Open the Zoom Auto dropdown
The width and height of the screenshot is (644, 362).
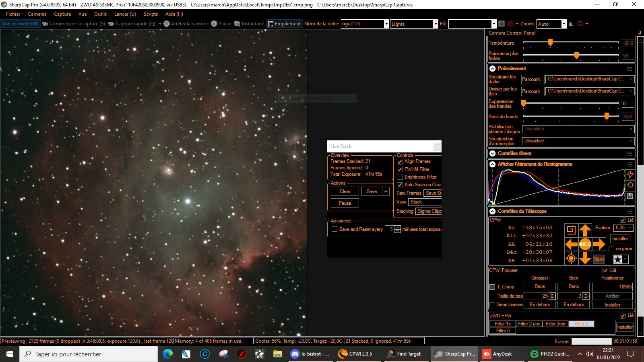tap(564, 24)
